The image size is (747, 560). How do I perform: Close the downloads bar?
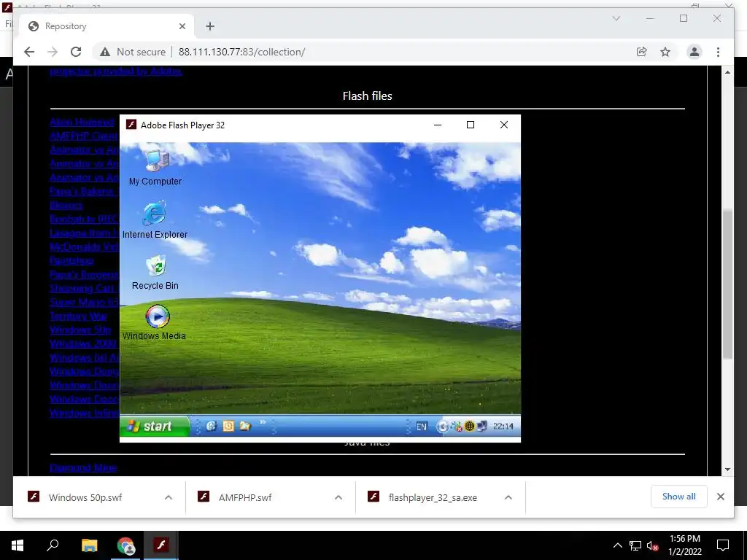coord(721,497)
